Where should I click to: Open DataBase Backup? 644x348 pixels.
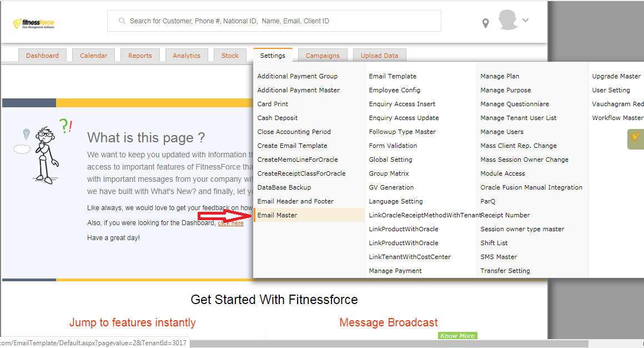(284, 187)
